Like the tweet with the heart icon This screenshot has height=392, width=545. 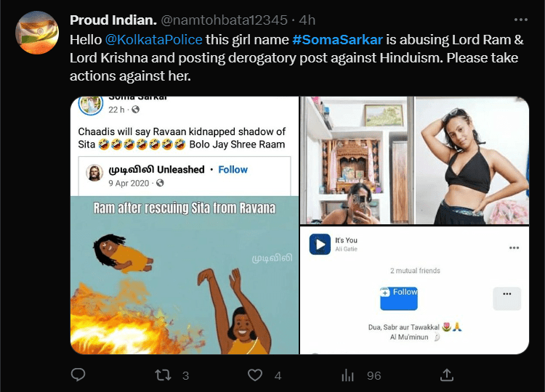(x=255, y=375)
